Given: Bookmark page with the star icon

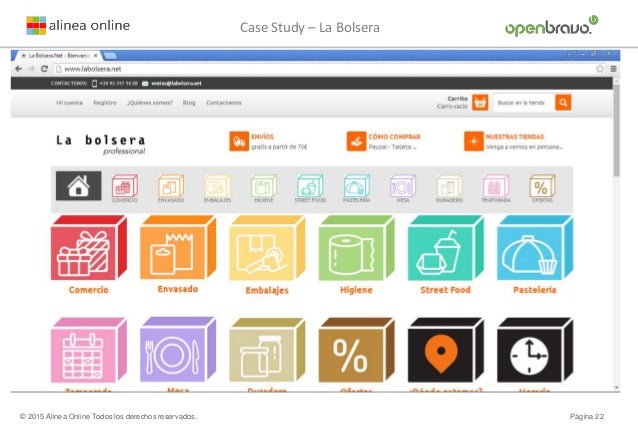Looking at the screenshot, I should pyautogui.click(x=600, y=69).
